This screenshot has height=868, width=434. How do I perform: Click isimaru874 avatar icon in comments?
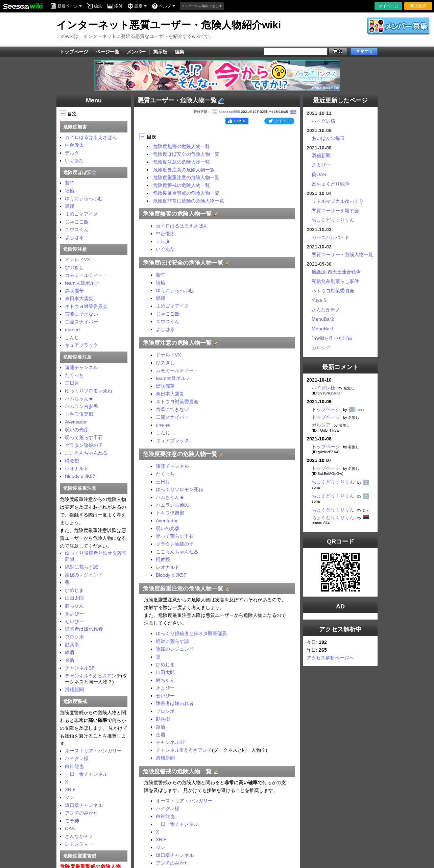click(366, 517)
